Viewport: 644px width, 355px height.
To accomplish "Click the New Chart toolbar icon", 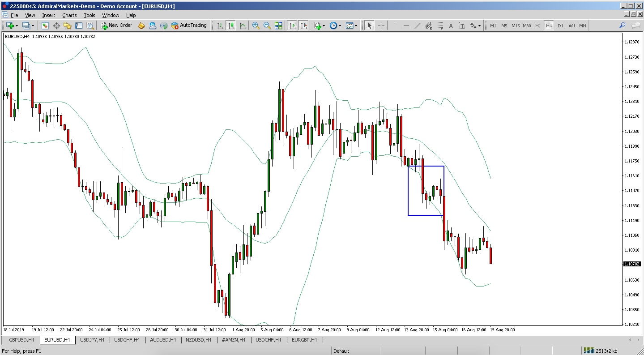I will [x=9, y=26].
